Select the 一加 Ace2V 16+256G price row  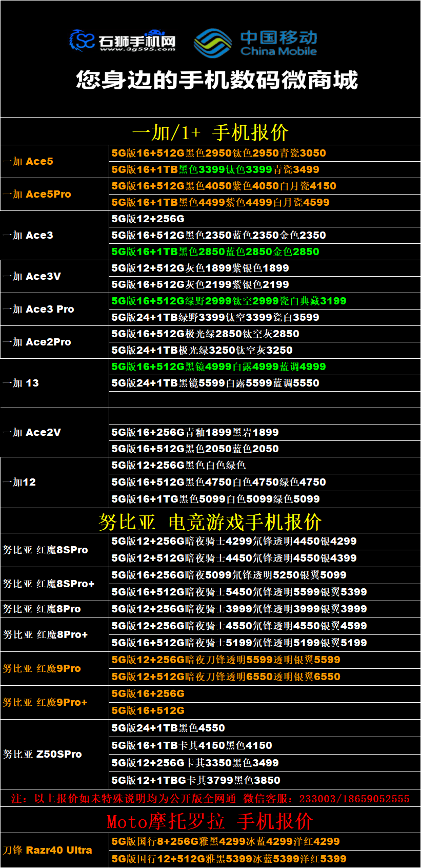pyautogui.click(x=195, y=433)
